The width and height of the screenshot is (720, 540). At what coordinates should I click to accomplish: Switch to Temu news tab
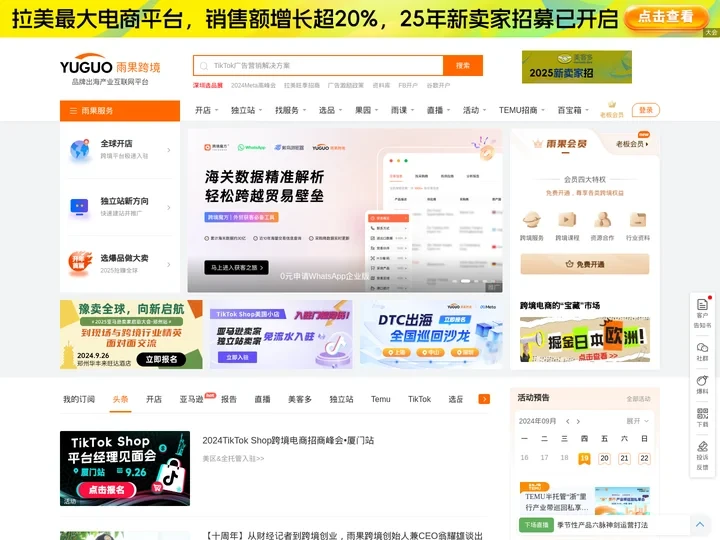coord(381,399)
